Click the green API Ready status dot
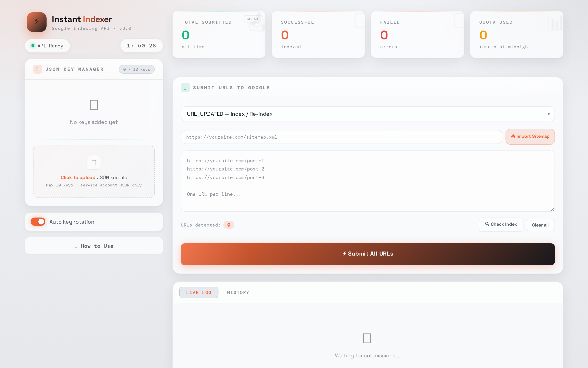 point(33,46)
